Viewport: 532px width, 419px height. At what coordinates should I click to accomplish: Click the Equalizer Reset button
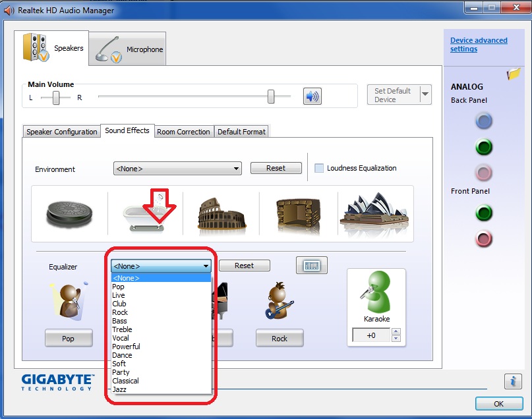tap(245, 265)
